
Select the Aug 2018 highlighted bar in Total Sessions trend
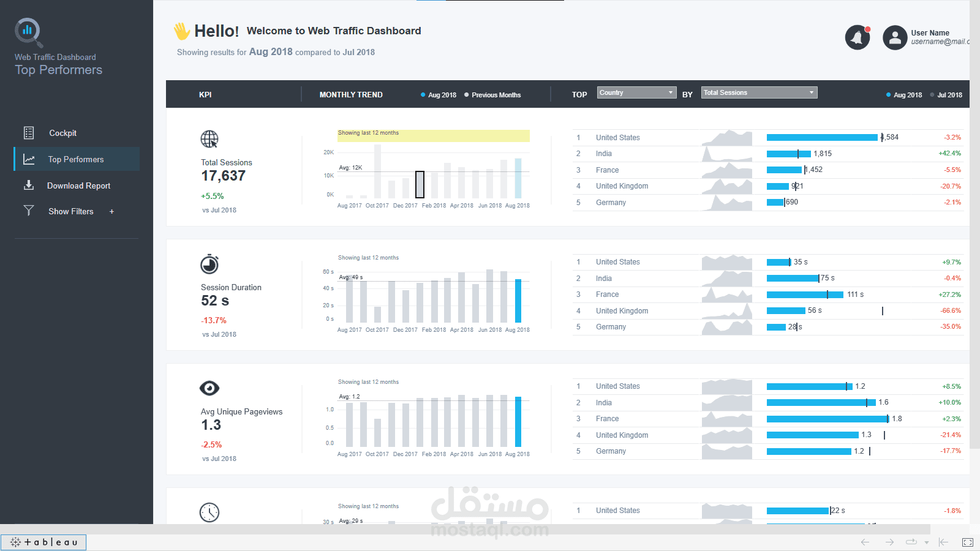[518, 178]
